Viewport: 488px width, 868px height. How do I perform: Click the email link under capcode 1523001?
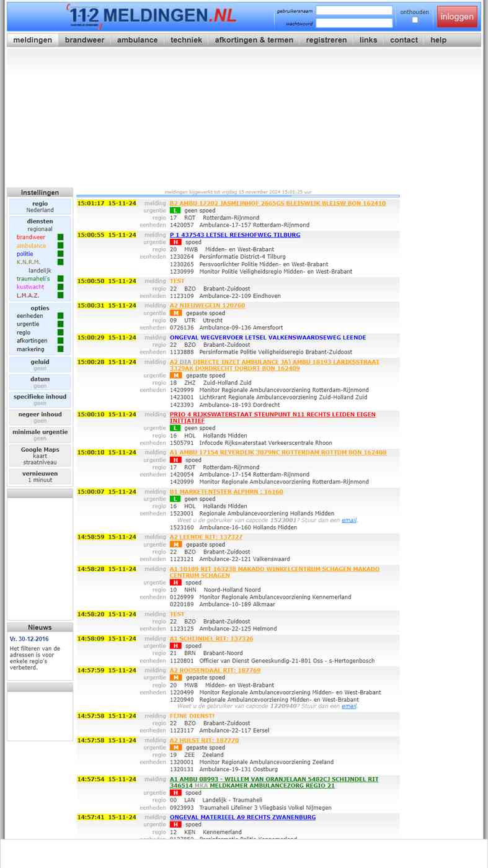click(349, 521)
